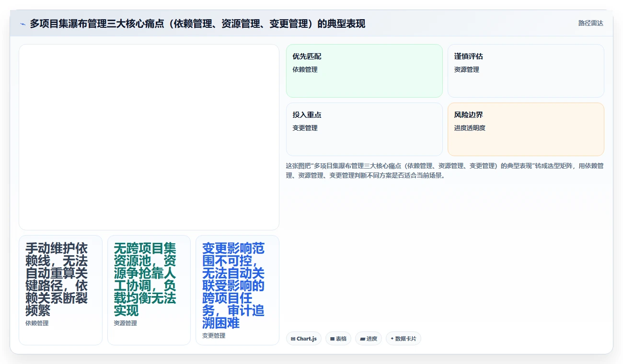Click the 无跨项目集资源池 green text card
This screenshot has width=623, height=364.
[x=149, y=290]
